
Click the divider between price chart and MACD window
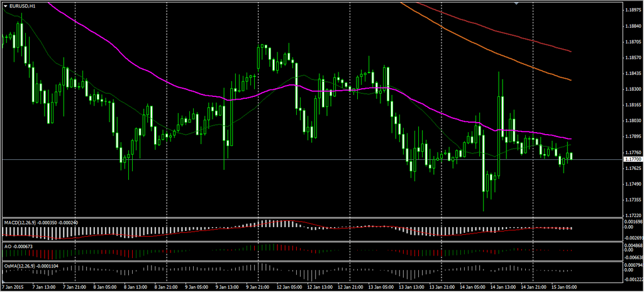[x=314, y=218]
